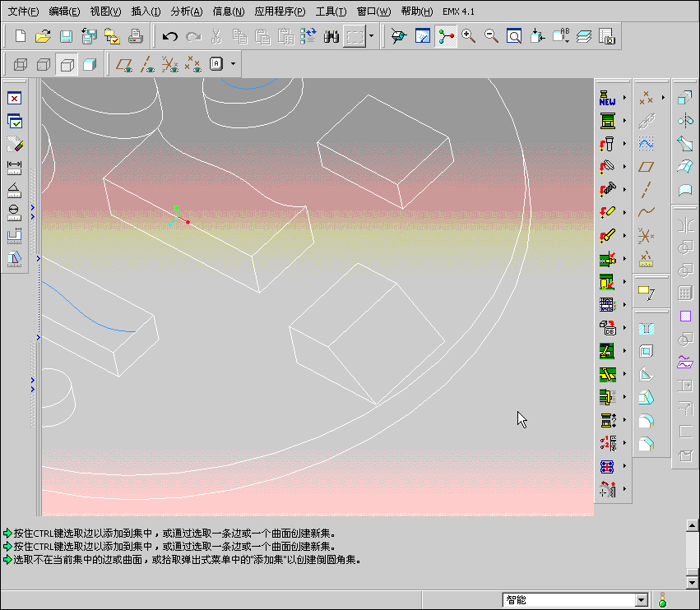Expand the annotation display dropdown arrow
Image resolution: width=700 pixels, height=610 pixels.
tap(234, 64)
